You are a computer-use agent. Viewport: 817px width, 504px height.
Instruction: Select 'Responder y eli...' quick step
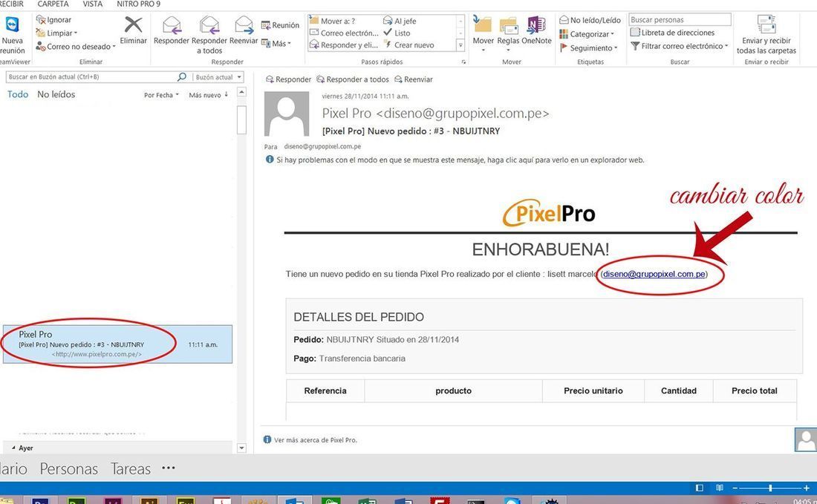click(x=344, y=45)
